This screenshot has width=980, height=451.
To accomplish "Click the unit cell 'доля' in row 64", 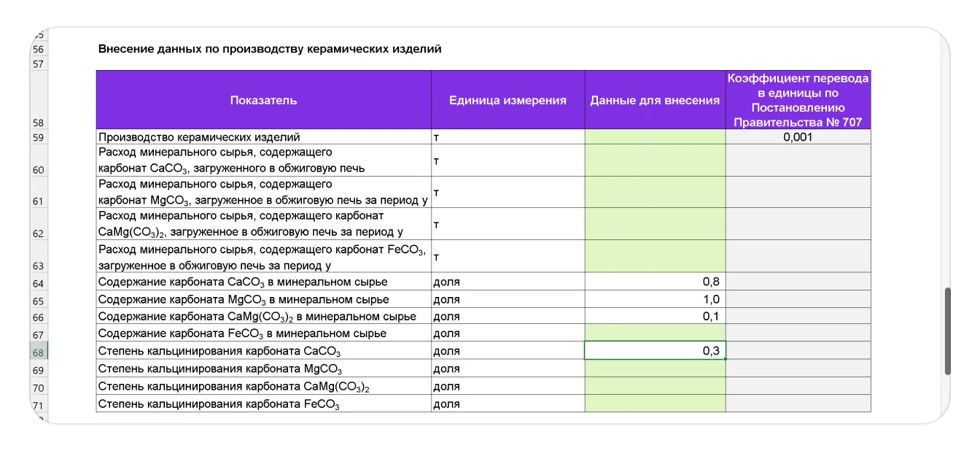I will coord(508,282).
